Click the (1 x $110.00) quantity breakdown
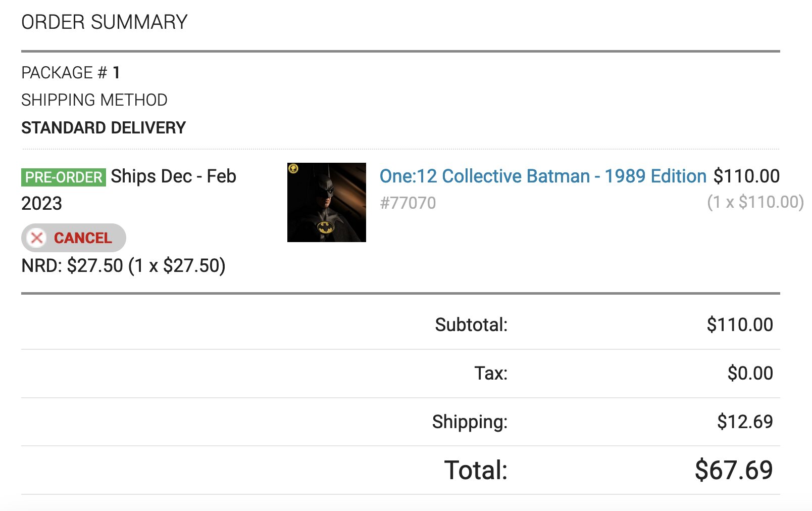 [x=755, y=202]
